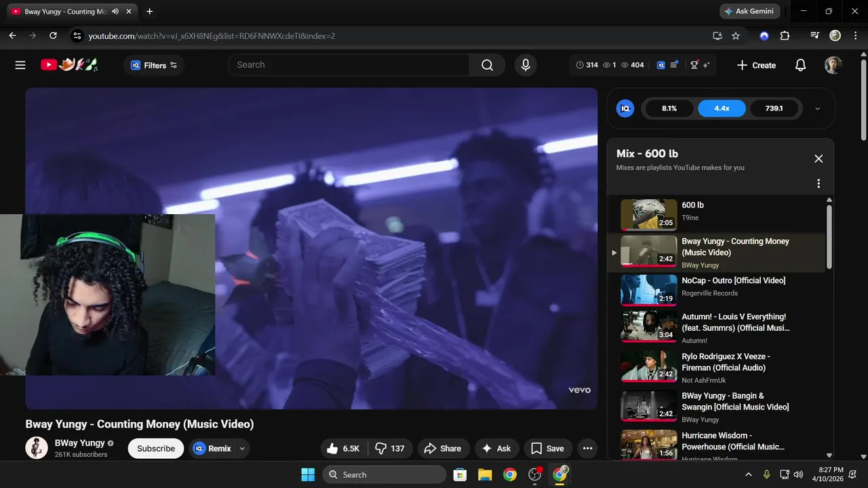Open the media controls icon in Chrome toolbar

pyautogui.click(x=815, y=36)
